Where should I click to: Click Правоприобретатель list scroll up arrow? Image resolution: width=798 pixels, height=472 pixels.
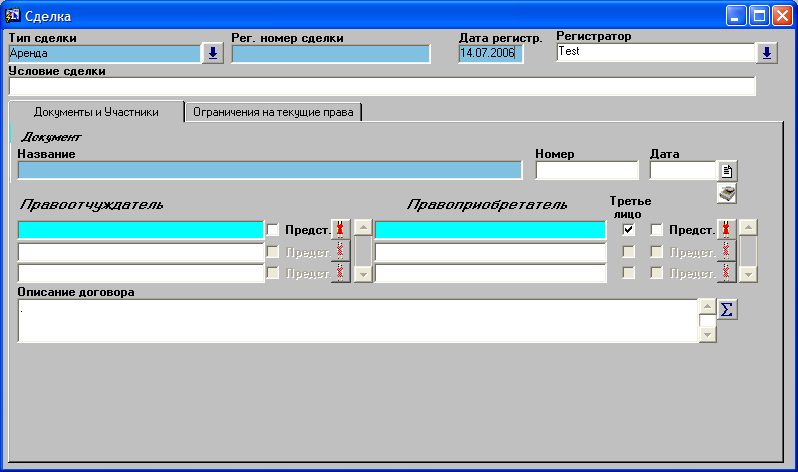(x=748, y=227)
